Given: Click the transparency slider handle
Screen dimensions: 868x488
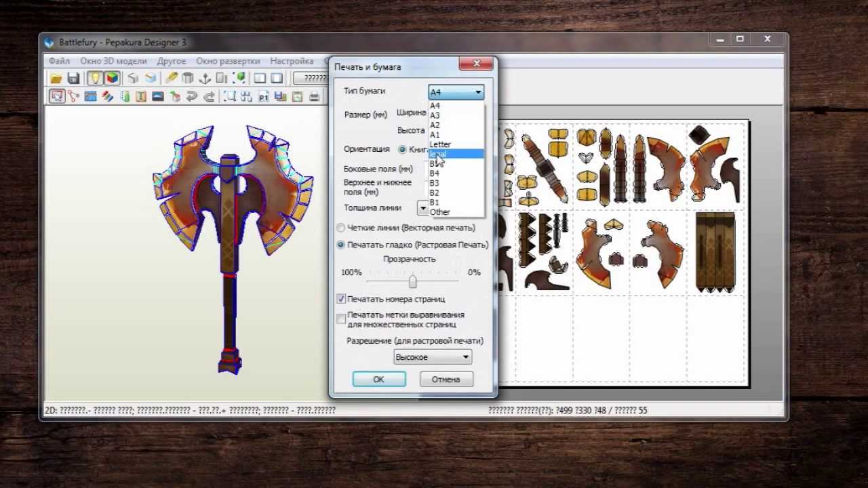Looking at the screenshot, I should click(x=412, y=281).
